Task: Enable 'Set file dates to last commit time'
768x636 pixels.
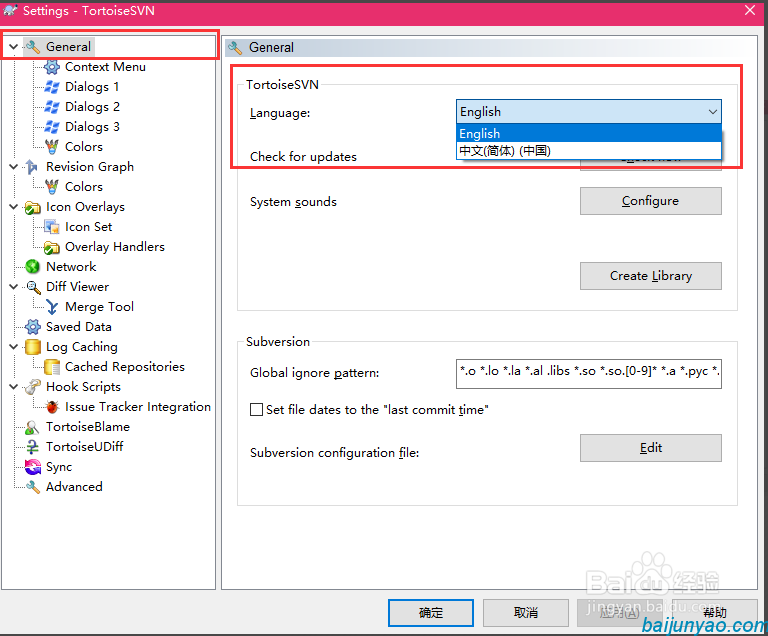Action: (x=256, y=410)
